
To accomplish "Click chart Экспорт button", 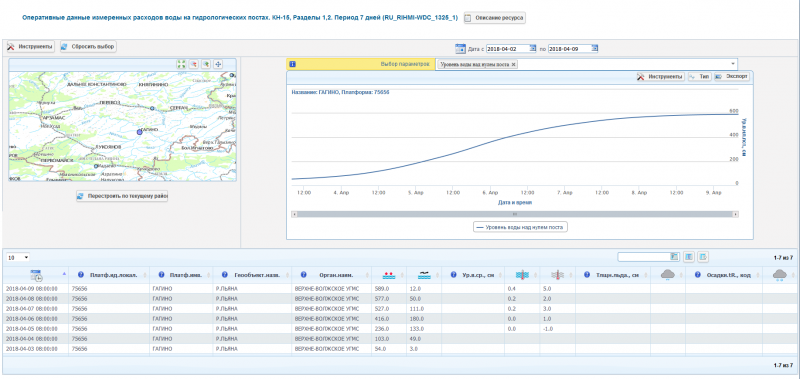I will (x=732, y=77).
